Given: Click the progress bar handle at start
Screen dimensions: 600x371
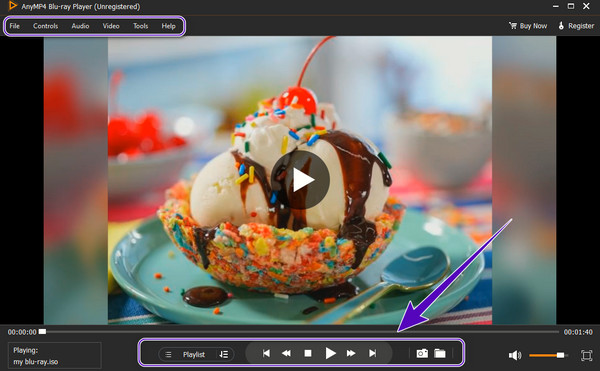Looking at the screenshot, I should pos(42,332).
